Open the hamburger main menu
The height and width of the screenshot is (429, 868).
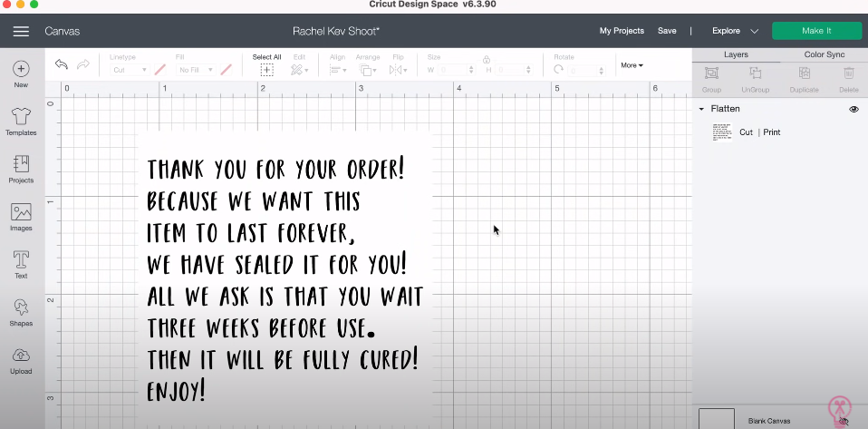tap(21, 31)
